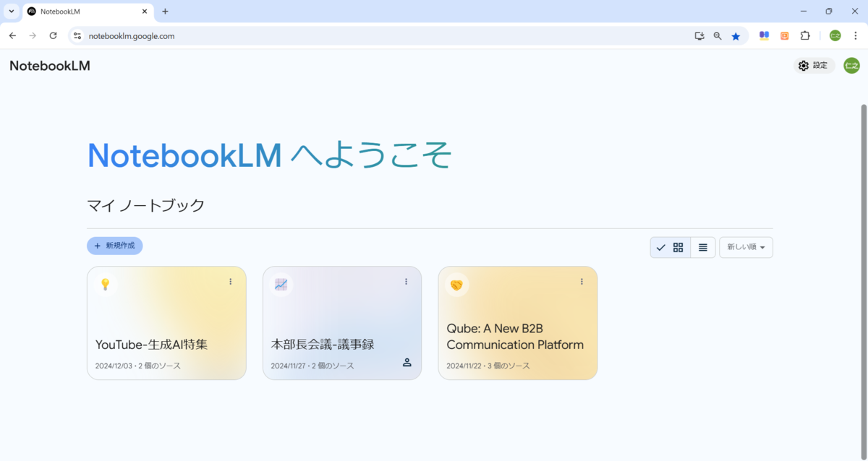
Task: Open the lightbulb emoji on YouTube-生成AI特集 card
Action: tap(106, 284)
